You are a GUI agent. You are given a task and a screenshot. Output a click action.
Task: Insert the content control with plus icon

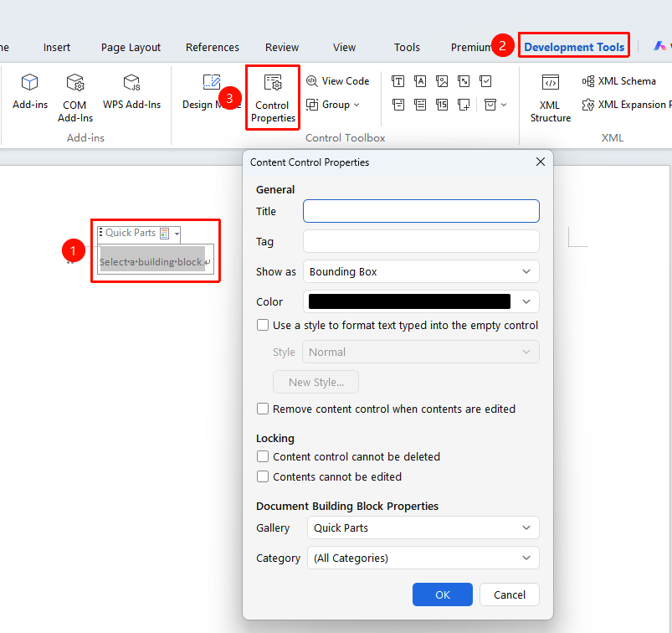coord(464,104)
